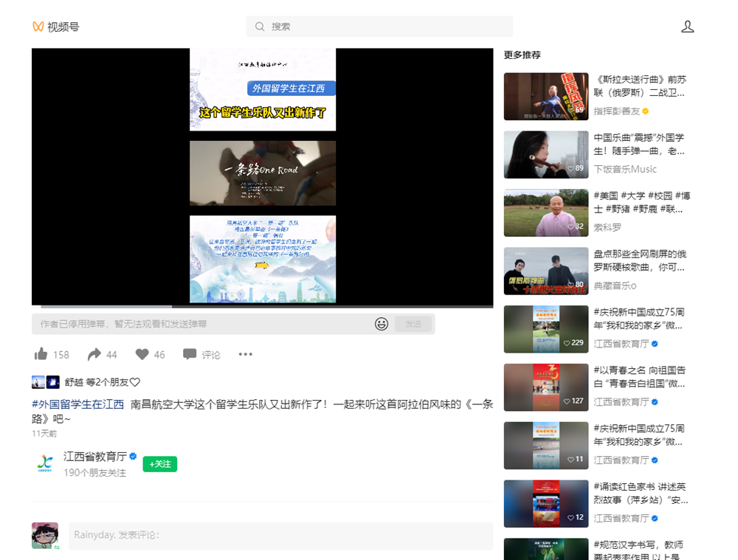
Task: Open the 中国乐曲"震撼"外国学生 video thumbnail
Action: [545, 154]
